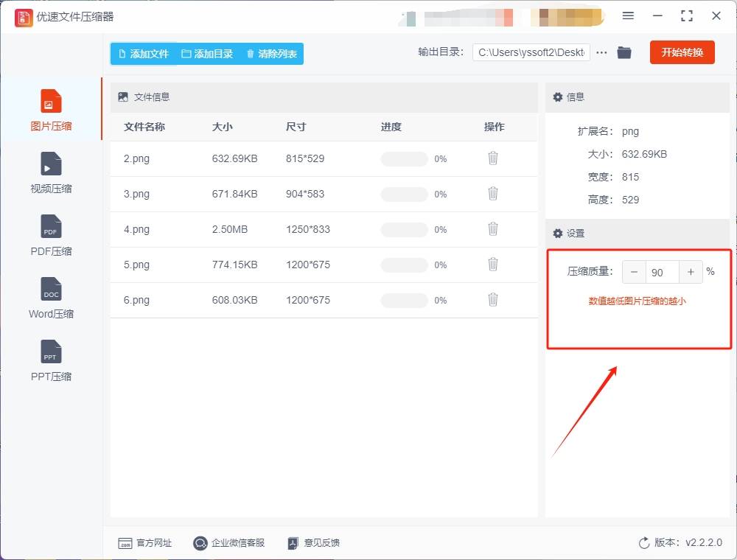The width and height of the screenshot is (737, 560).
Task: Switch to PPT压缩 module
Action: (51, 360)
